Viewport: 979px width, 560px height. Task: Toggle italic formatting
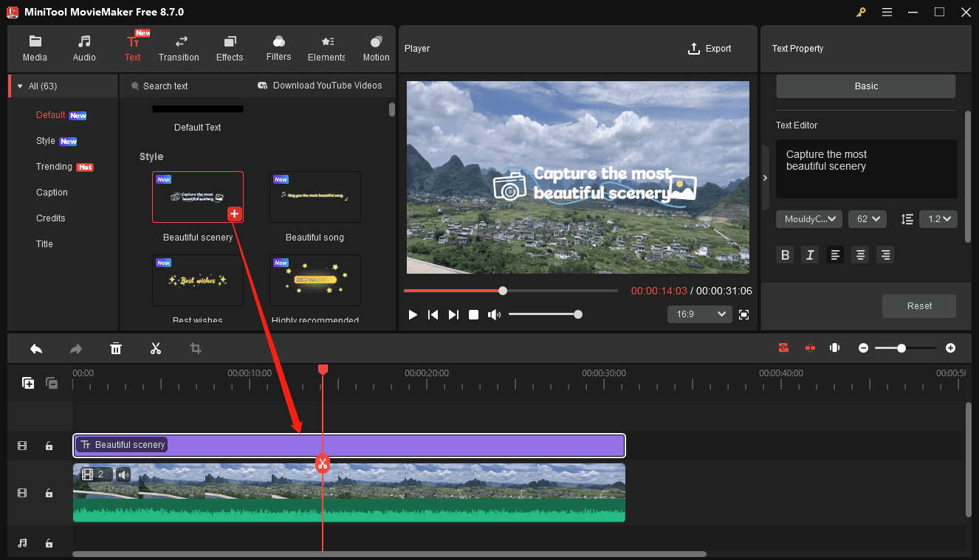click(810, 255)
